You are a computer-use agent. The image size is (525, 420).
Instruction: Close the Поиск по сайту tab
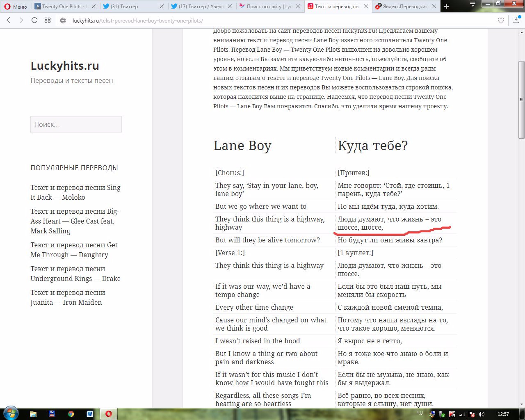pos(297,7)
